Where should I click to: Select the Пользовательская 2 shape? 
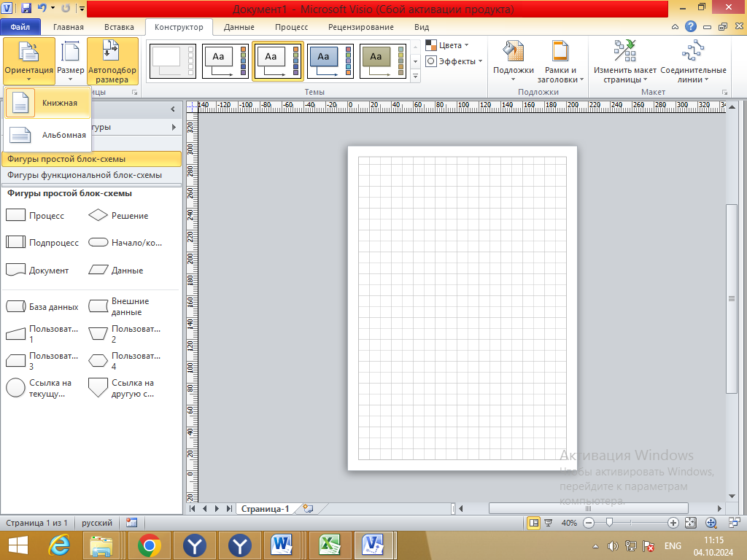(x=125, y=334)
